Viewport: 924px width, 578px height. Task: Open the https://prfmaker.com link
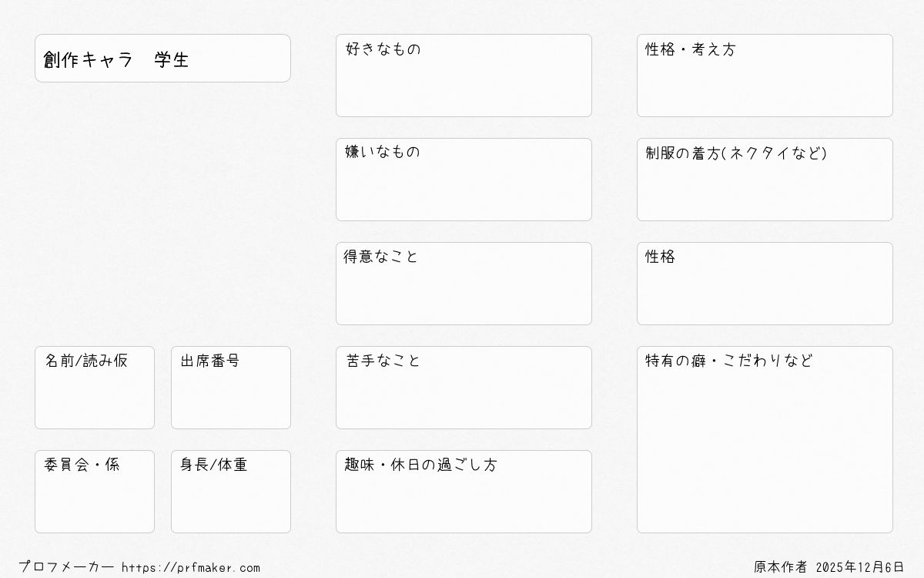click(x=191, y=568)
